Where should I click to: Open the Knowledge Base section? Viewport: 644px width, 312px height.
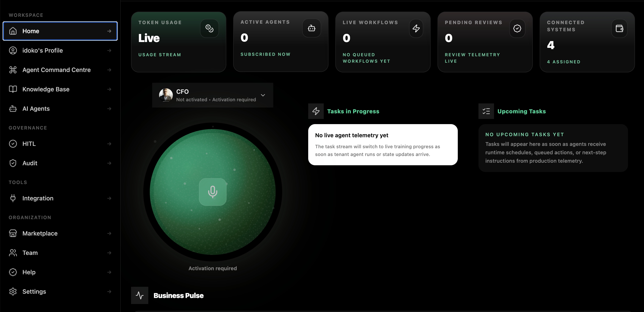[x=60, y=89]
